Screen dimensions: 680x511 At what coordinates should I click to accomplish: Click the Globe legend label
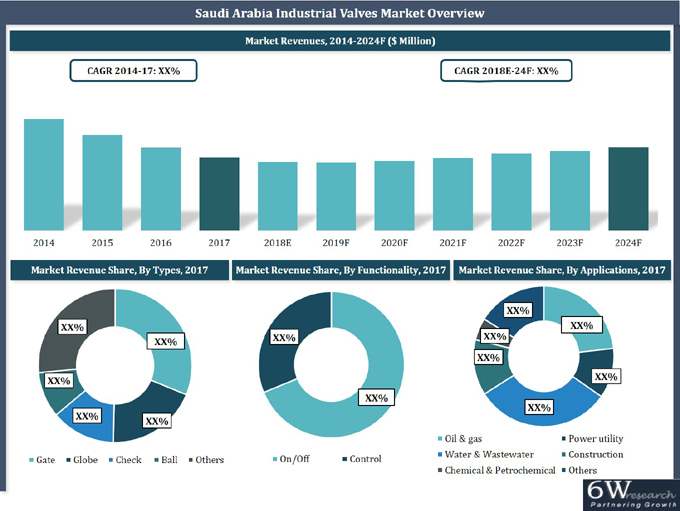[x=85, y=460]
